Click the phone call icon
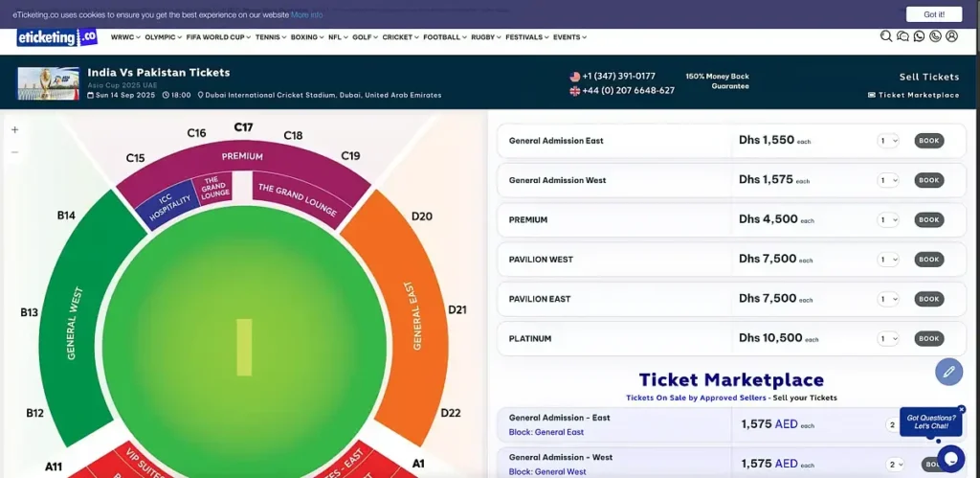The width and height of the screenshot is (980, 478). (935, 36)
